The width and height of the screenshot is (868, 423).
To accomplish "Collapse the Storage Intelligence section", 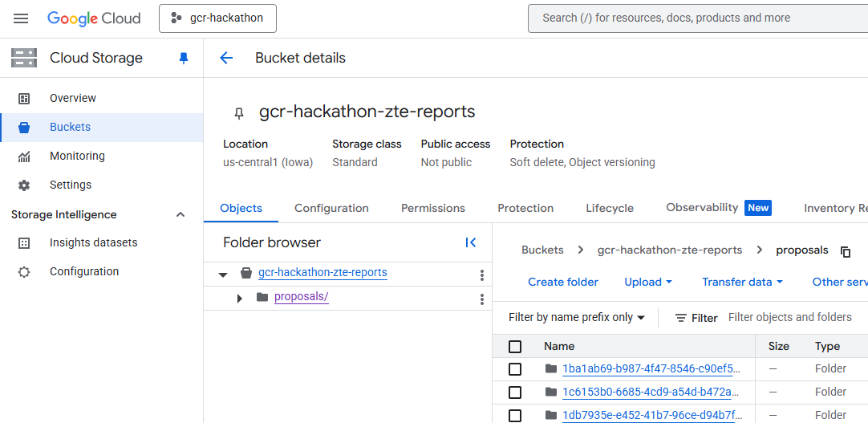I will (x=180, y=214).
